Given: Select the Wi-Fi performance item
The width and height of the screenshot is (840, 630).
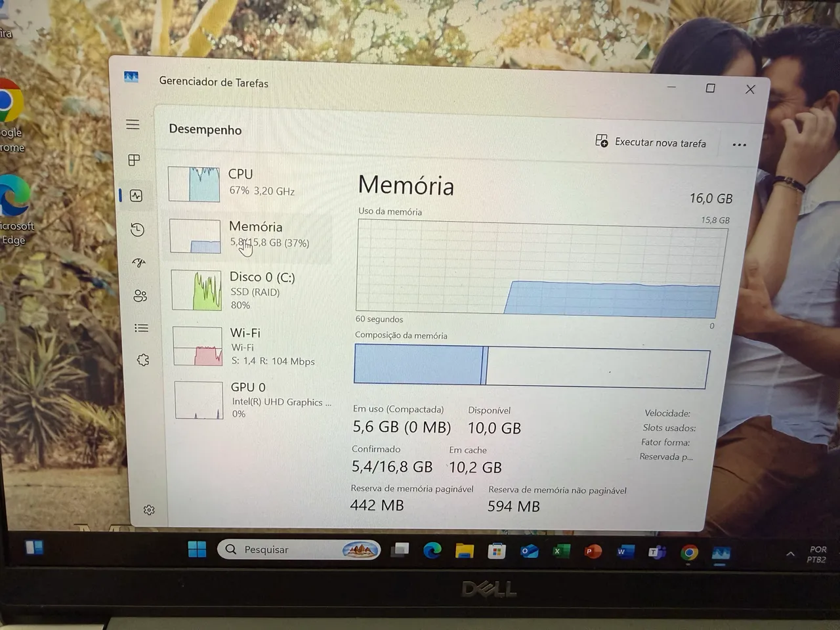Looking at the screenshot, I should tap(252, 346).
